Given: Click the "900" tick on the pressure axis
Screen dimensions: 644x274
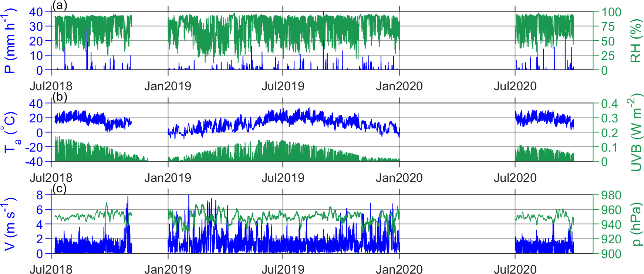Looking at the screenshot, I should [611, 254].
